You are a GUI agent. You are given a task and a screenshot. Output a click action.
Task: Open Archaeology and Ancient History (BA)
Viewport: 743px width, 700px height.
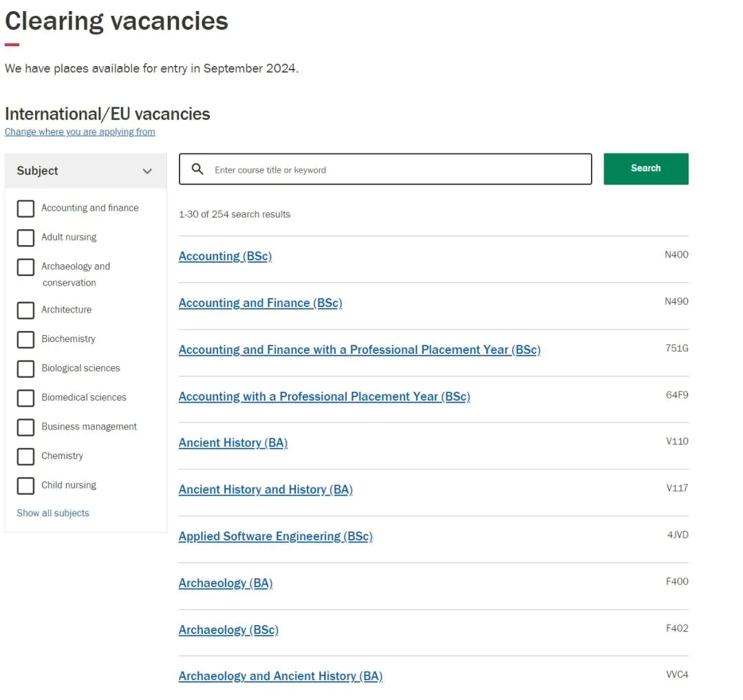click(280, 676)
